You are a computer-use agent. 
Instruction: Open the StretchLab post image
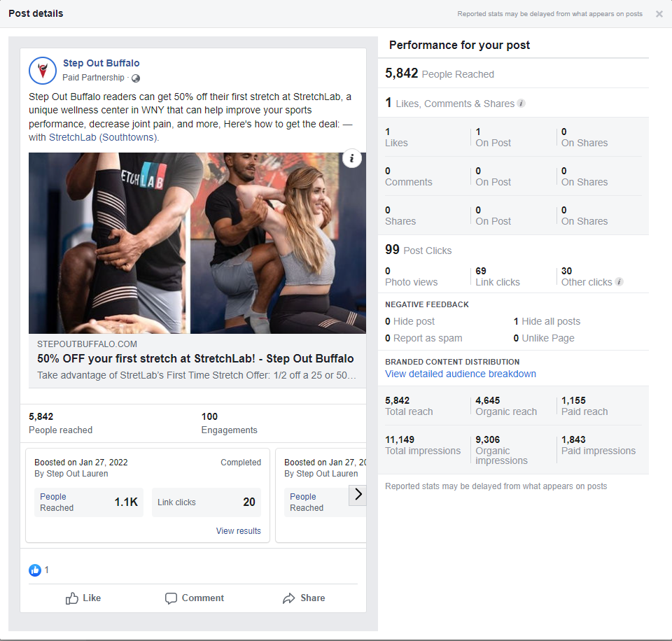pyautogui.click(x=197, y=243)
